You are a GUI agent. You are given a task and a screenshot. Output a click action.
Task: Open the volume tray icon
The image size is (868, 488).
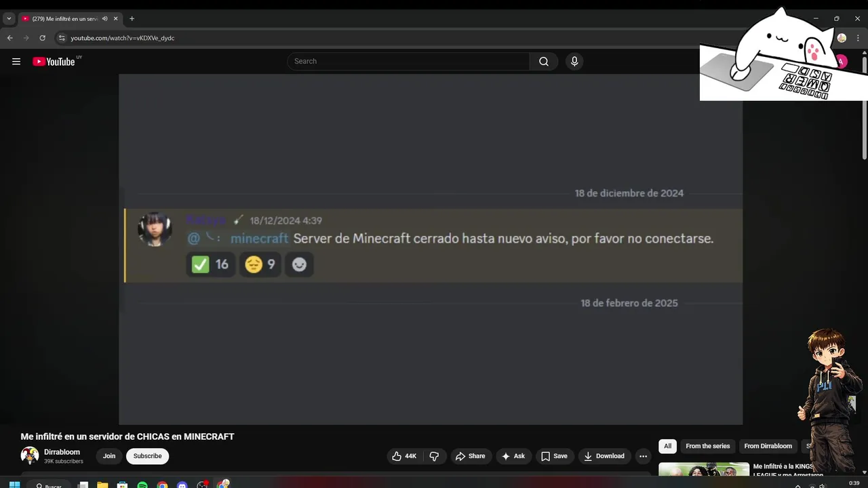822,485
